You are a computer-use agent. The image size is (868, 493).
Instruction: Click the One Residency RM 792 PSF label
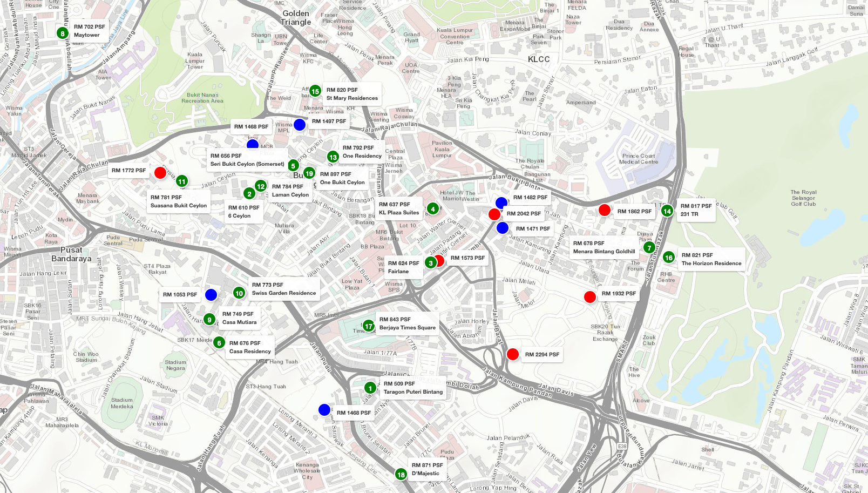[x=362, y=152]
